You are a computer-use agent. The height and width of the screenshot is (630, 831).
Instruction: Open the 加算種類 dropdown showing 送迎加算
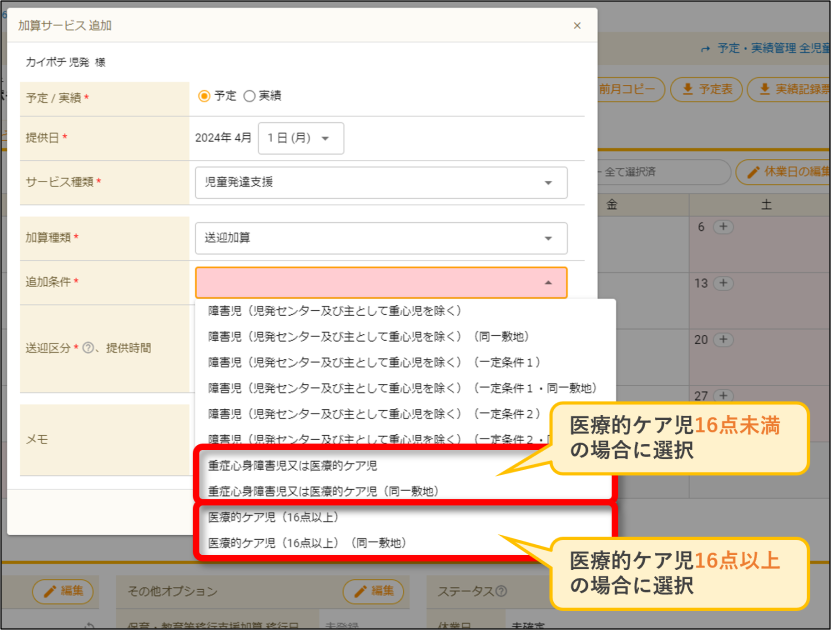coord(381,238)
